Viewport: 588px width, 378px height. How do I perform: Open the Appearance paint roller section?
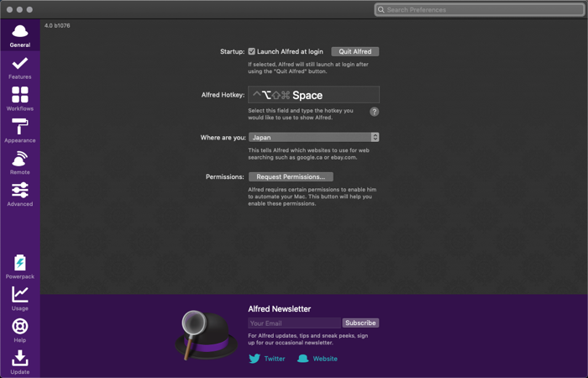(x=19, y=130)
